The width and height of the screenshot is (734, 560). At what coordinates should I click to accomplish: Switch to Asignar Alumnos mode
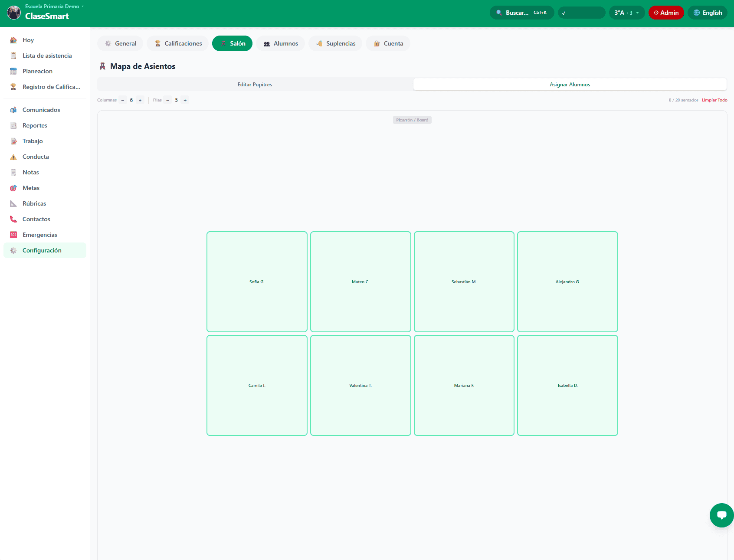(570, 85)
